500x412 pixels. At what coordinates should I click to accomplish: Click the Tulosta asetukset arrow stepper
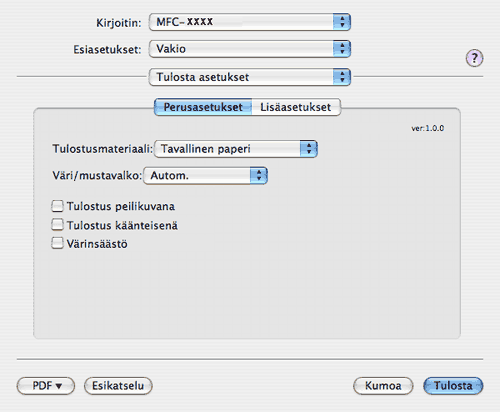pyautogui.click(x=342, y=77)
